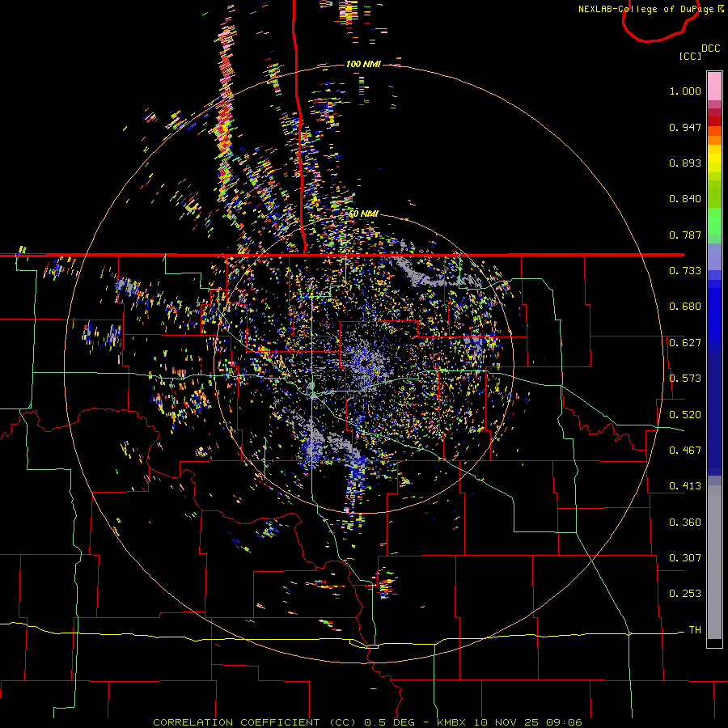The image size is (728, 728).
Task: Click the 50 NMI range ring label
Action: tap(363, 214)
